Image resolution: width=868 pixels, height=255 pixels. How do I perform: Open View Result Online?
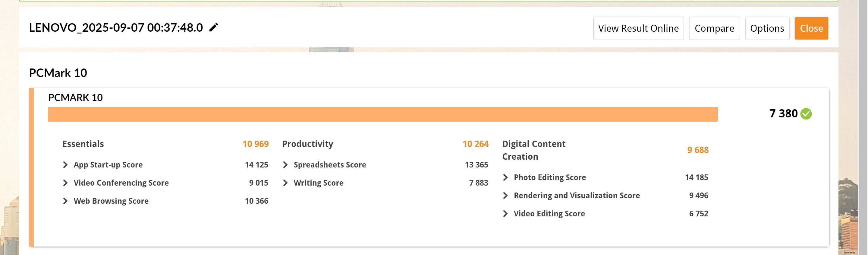(x=638, y=28)
